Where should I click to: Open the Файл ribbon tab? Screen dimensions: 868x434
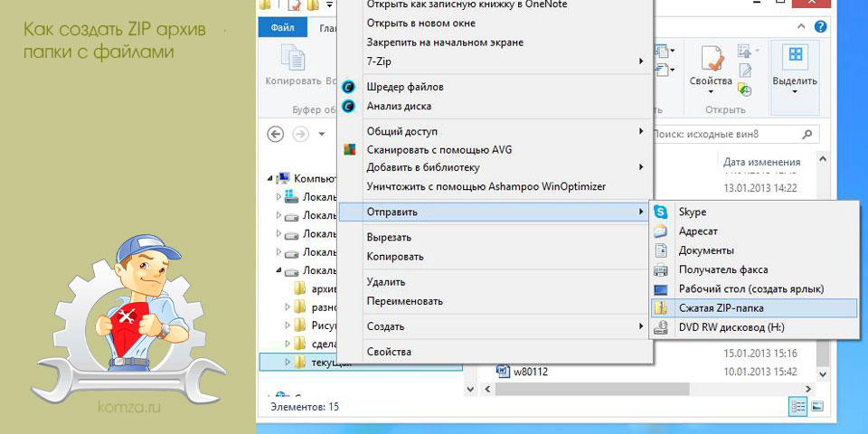point(283,27)
